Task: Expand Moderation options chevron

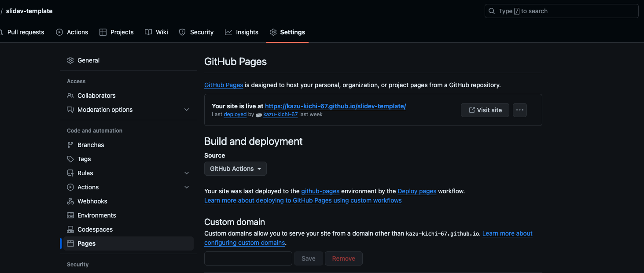Action: [187, 110]
